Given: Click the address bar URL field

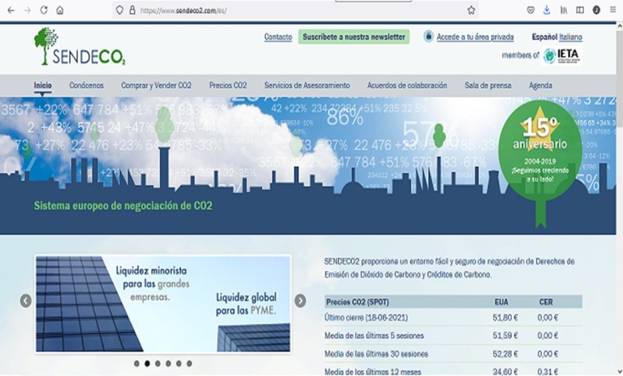Looking at the screenshot, I should (x=294, y=11).
